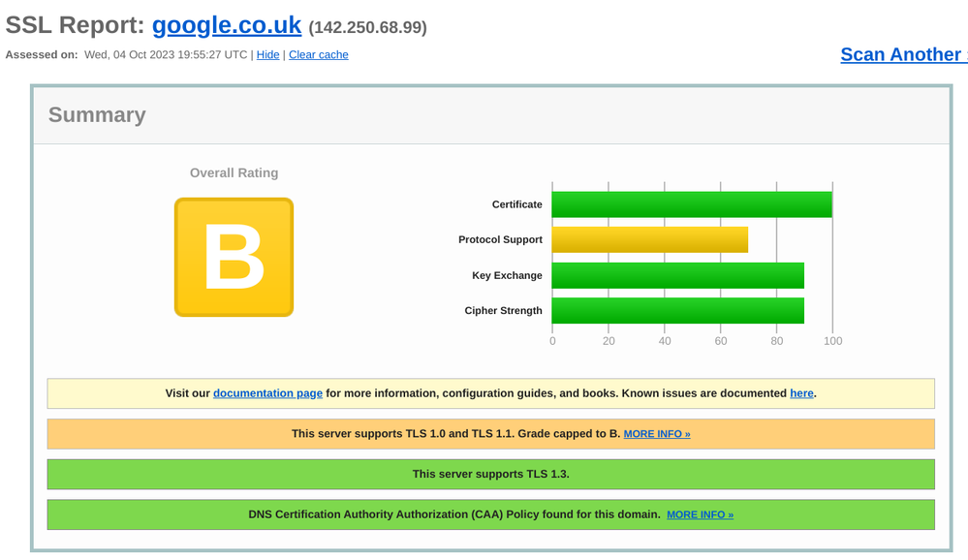This screenshot has height=560, width=968.
Task: Click the IP address 142.250.68.99
Action: [x=367, y=28]
